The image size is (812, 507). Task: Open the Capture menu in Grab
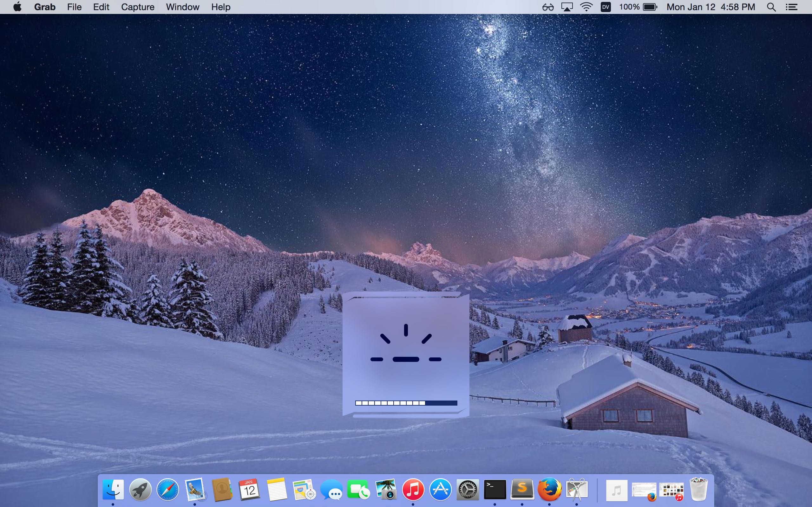[138, 7]
